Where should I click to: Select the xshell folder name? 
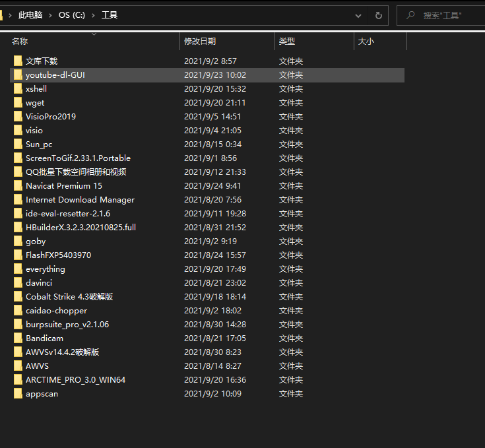(36, 89)
